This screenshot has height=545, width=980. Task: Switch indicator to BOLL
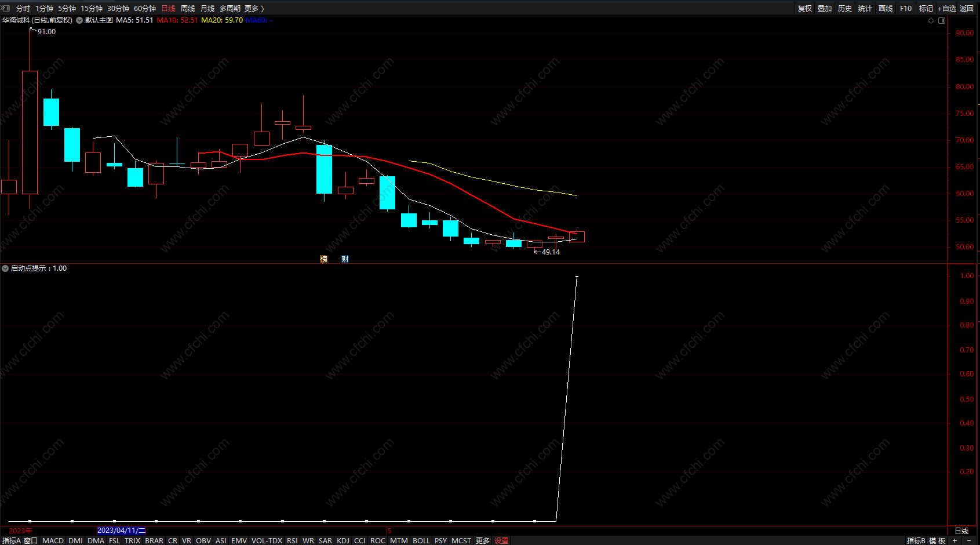click(x=421, y=540)
